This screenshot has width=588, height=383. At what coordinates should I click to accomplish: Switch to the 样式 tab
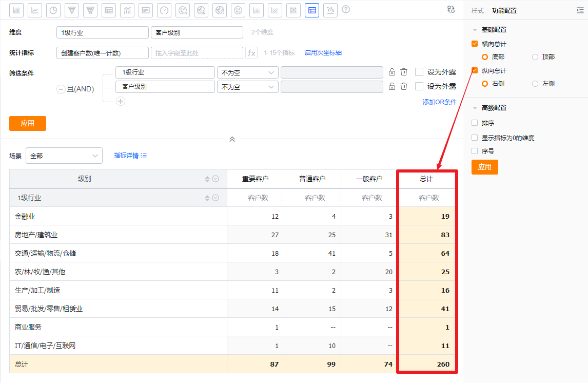477,10
